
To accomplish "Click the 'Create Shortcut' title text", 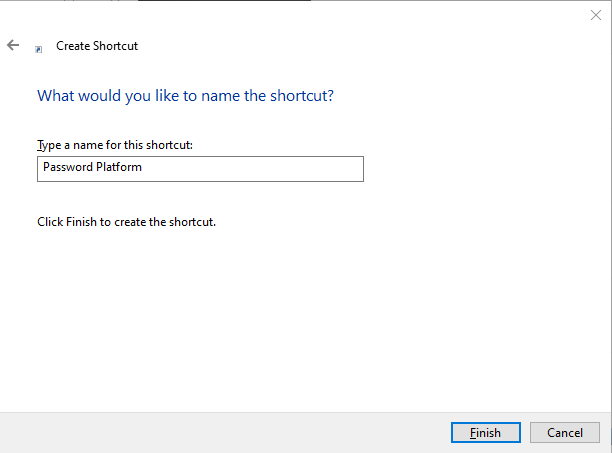I will point(97,46).
